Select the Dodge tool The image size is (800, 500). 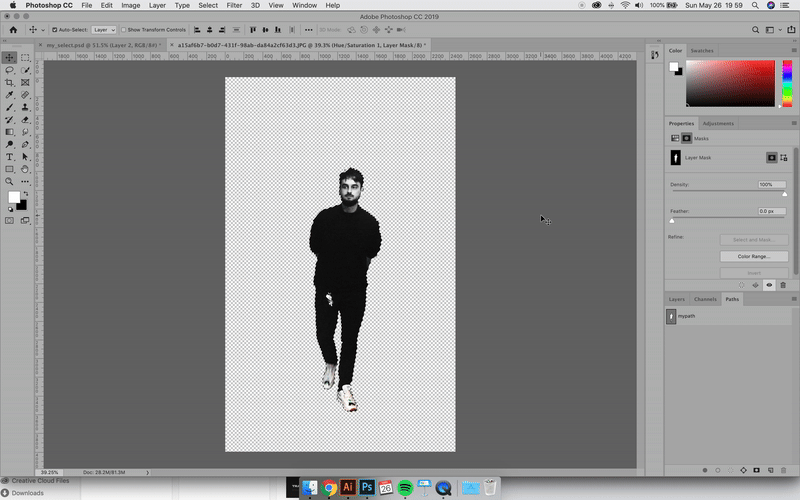coord(9,144)
